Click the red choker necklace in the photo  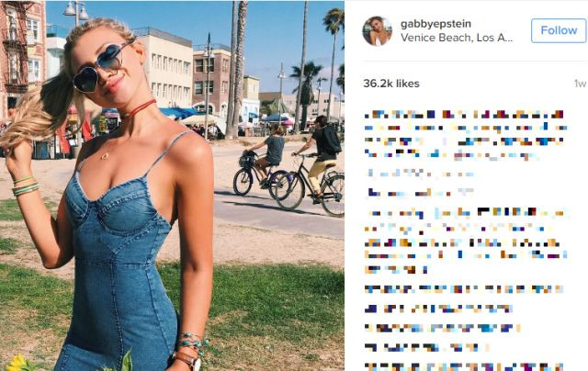[x=139, y=108]
